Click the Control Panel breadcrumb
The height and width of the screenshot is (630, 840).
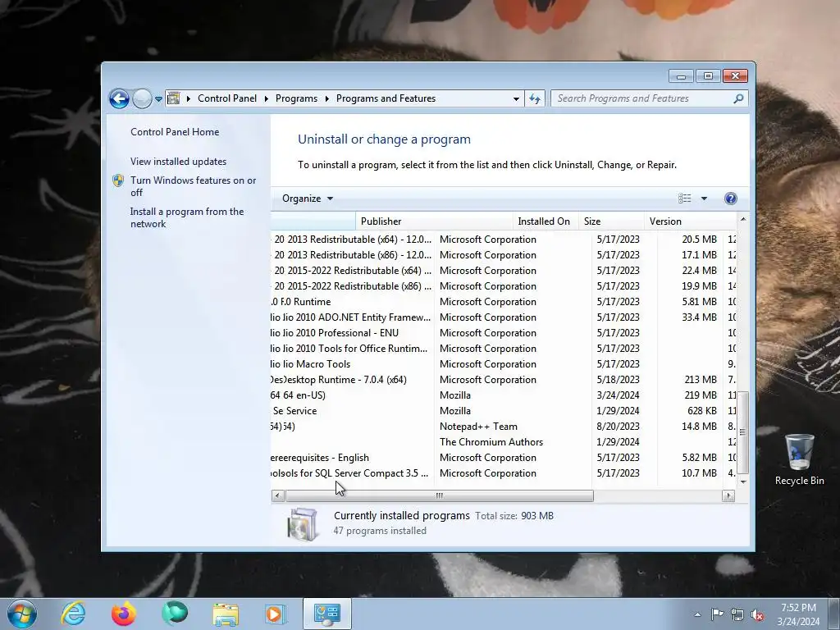pos(227,98)
